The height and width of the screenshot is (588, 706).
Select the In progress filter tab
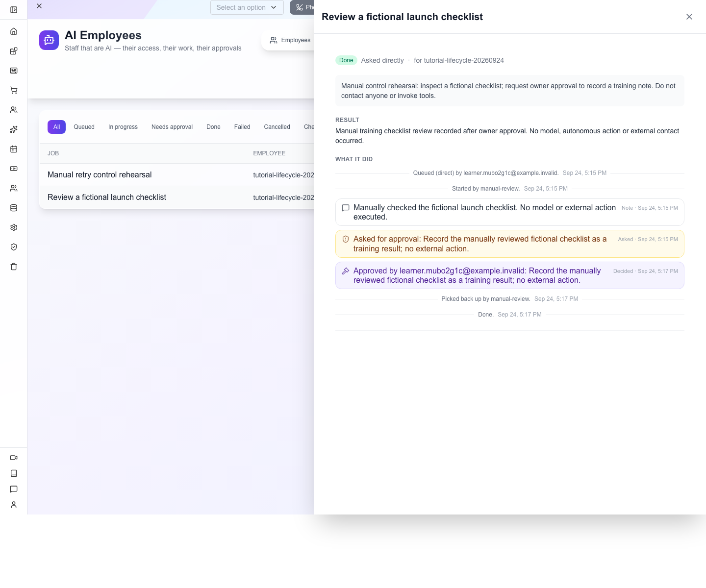coord(123,127)
